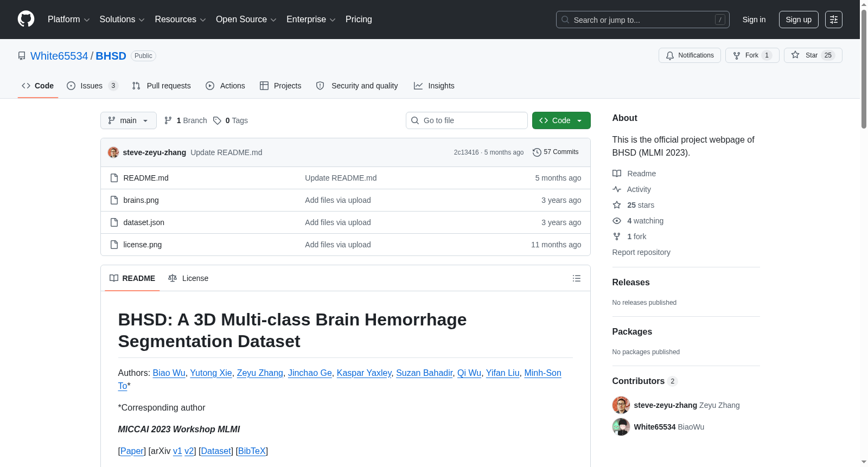The width and height of the screenshot is (868, 467).
Task: Click the brains.png file icon
Action: (x=114, y=200)
